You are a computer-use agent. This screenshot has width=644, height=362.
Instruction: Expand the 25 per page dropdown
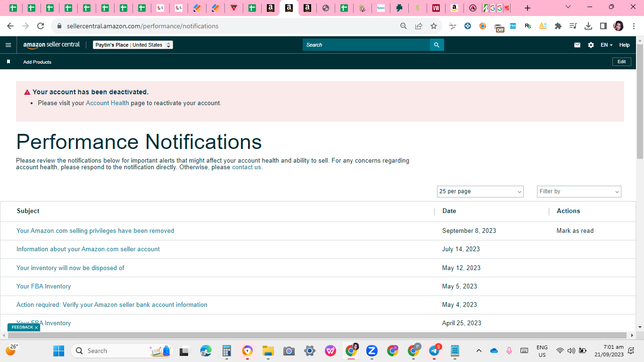coord(480,191)
